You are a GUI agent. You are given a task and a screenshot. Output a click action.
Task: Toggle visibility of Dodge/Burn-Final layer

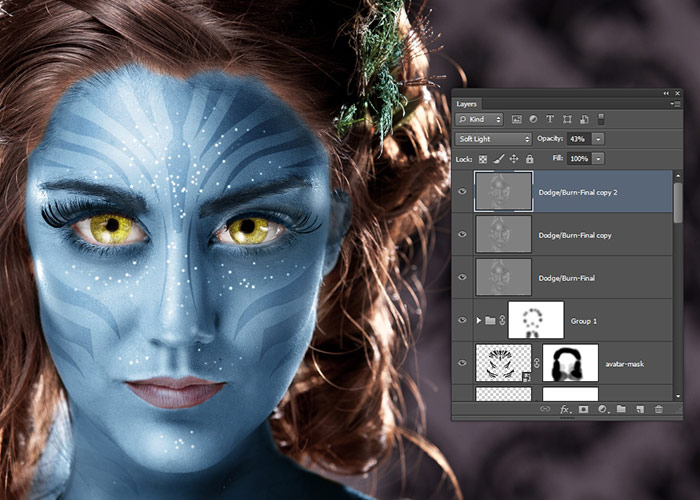(462, 277)
